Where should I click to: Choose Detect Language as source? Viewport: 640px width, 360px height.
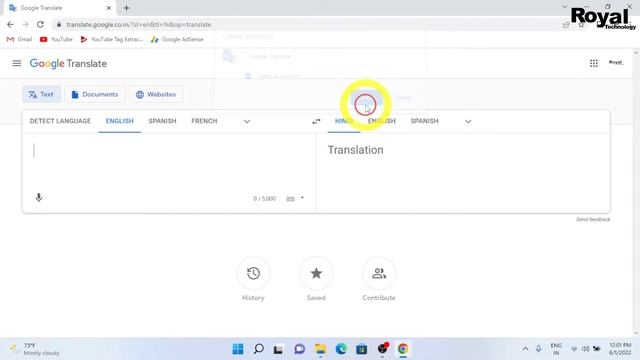(x=60, y=121)
